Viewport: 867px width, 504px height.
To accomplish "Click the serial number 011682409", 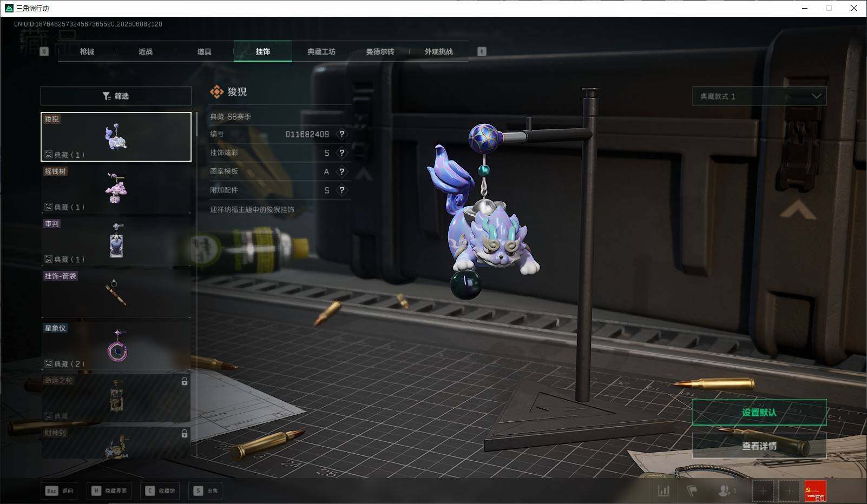I will (x=307, y=134).
